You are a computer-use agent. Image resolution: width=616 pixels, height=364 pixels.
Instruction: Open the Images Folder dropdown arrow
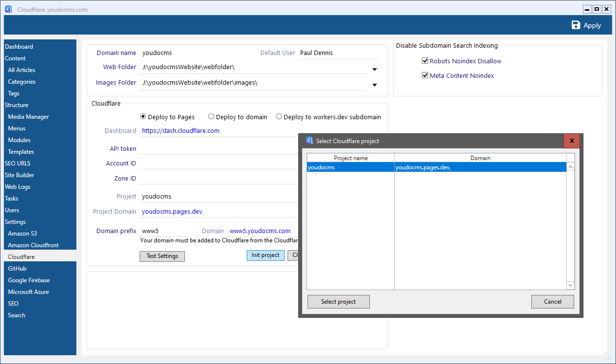coord(375,85)
